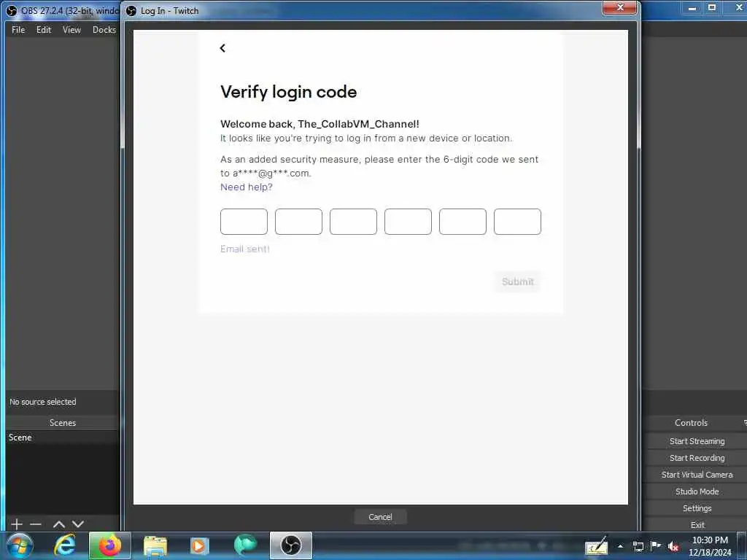
Task: Click the second login code digit box
Action: [x=298, y=222]
